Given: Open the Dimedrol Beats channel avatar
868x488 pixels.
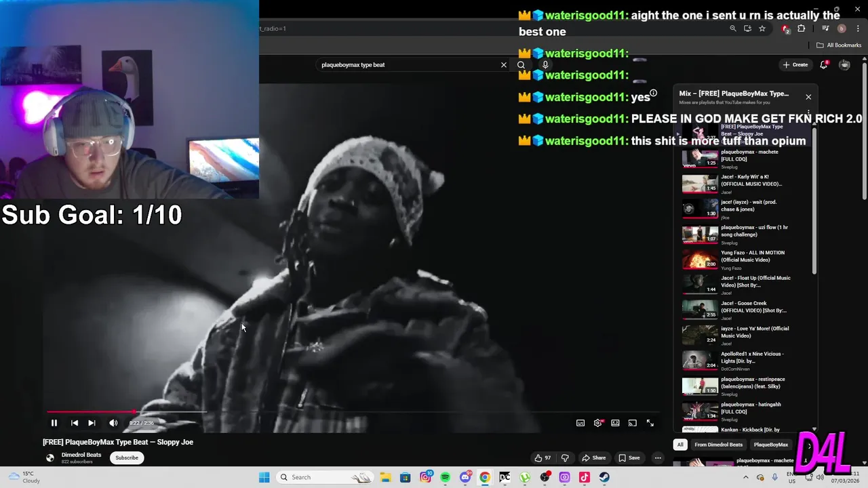Looking at the screenshot, I should (x=50, y=457).
